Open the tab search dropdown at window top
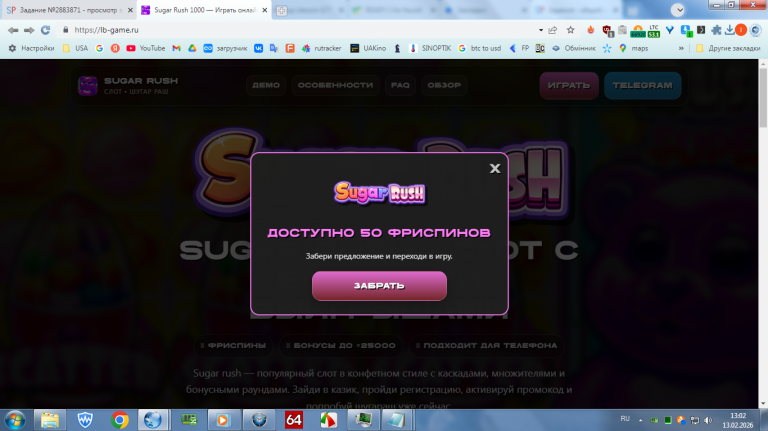This screenshot has width=768, height=431. point(678,10)
